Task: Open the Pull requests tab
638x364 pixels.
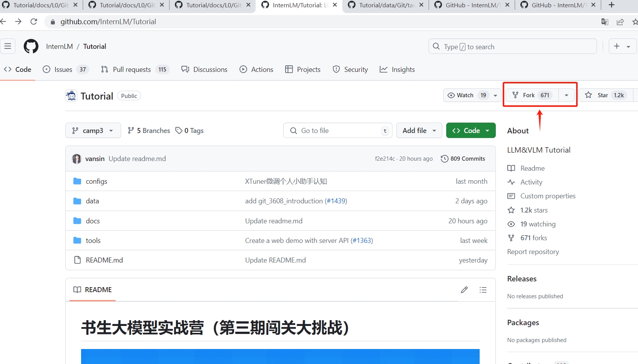Action: pos(135,70)
